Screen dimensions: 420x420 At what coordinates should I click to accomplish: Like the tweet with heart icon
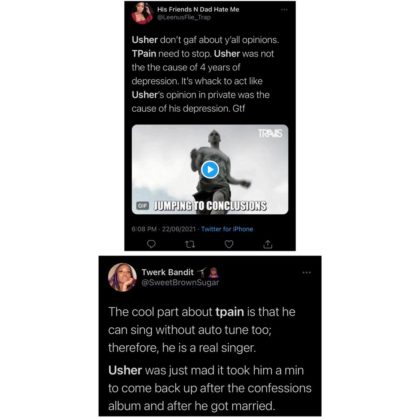[x=229, y=244]
